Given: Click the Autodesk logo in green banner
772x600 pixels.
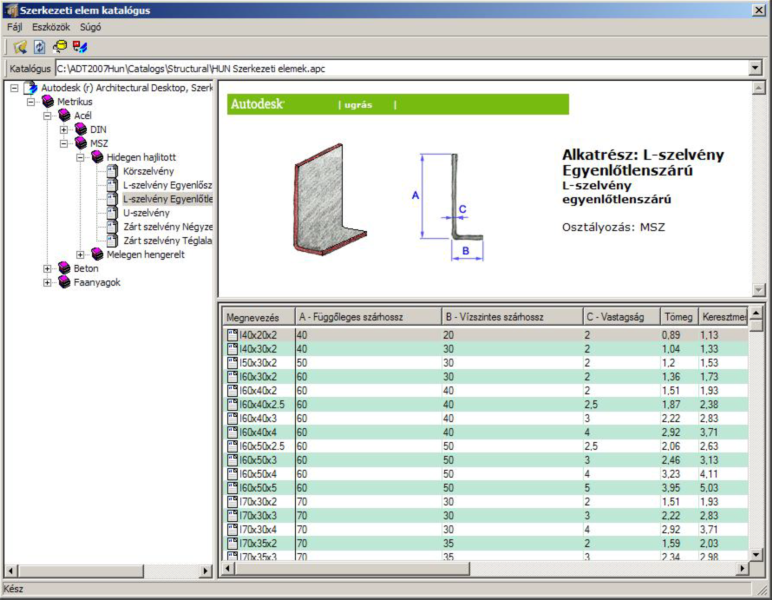Looking at the screenshot, I should [257, 104].
